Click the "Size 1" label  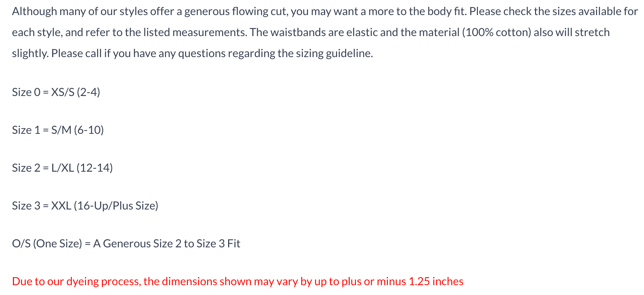(x=26, y=130)
